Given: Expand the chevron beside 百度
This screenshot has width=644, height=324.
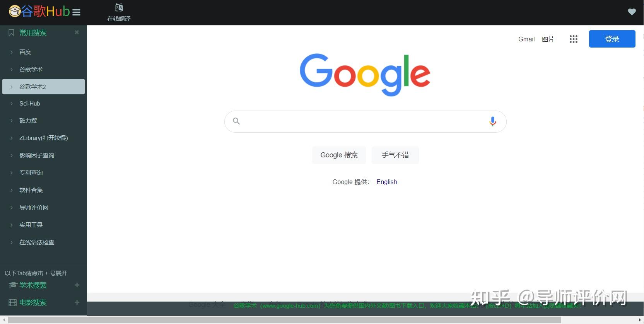Looking at the screenshot, I should pyautogui.click(x=11, y=52).
